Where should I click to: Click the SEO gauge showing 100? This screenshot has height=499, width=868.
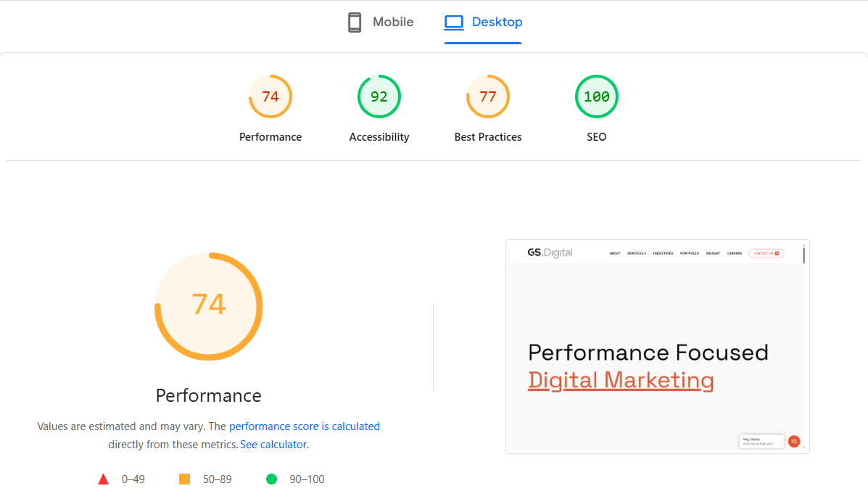597,96
